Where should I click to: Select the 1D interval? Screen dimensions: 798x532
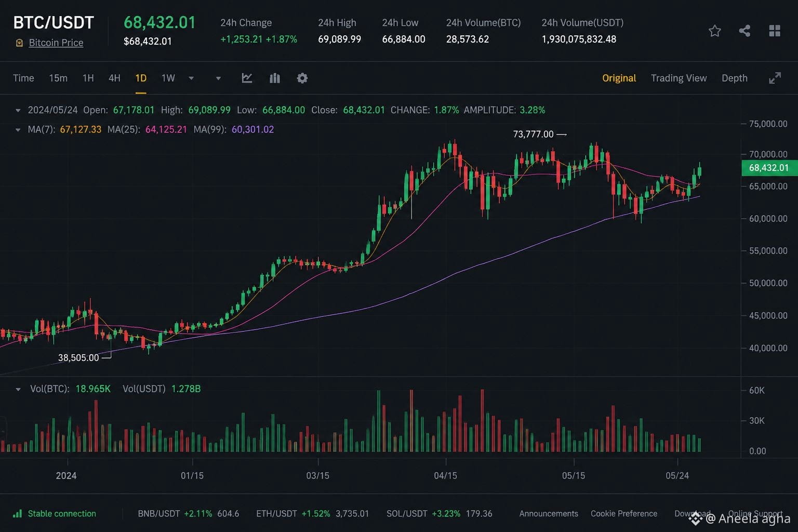click(141, 78)
